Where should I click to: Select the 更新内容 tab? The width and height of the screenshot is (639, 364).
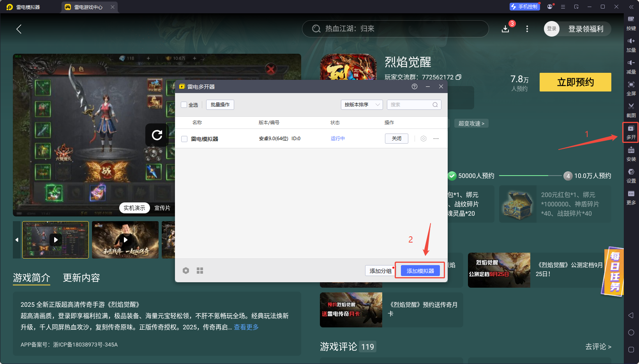(81, 278)
